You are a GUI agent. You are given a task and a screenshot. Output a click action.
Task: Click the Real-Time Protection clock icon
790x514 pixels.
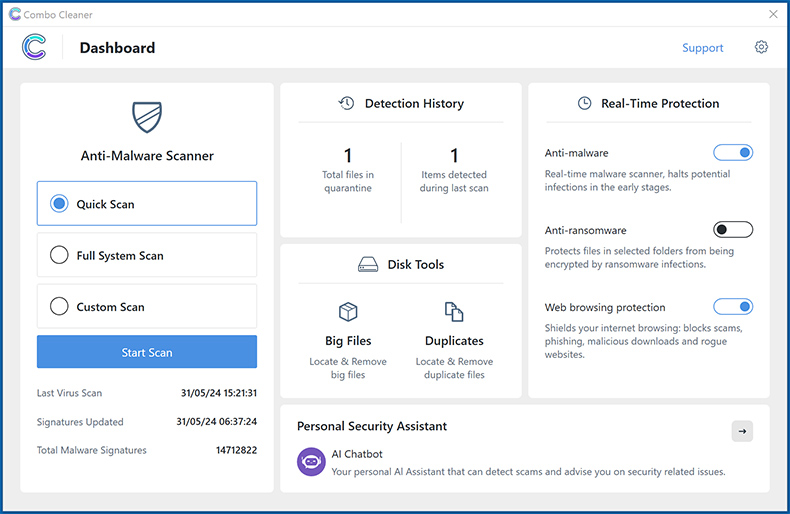point(584,103)
